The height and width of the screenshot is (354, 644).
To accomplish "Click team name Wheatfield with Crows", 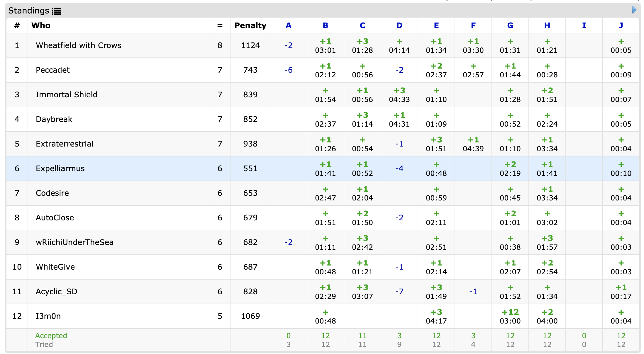I will point(79,45).
